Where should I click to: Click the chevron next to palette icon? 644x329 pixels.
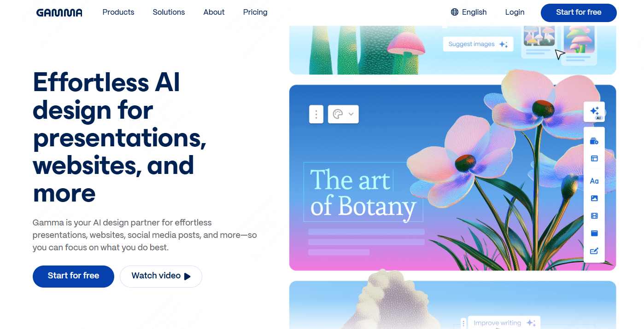[x=351, y=114]
